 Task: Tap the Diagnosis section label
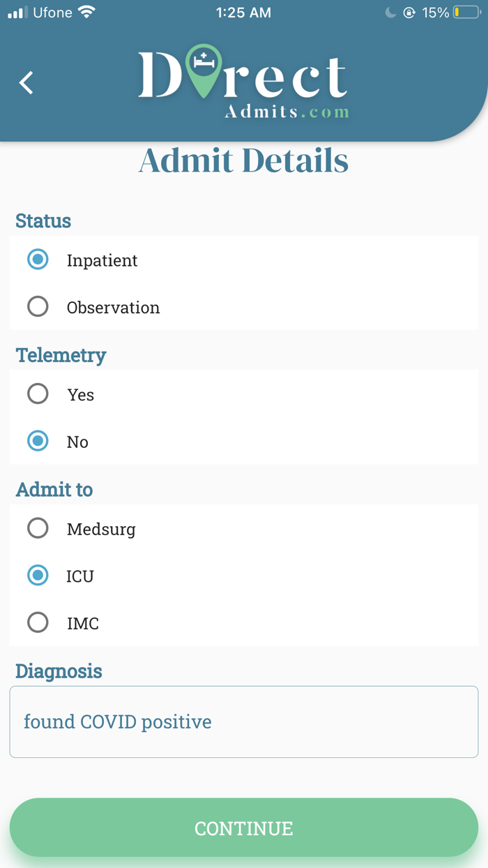tap(59, 671)
